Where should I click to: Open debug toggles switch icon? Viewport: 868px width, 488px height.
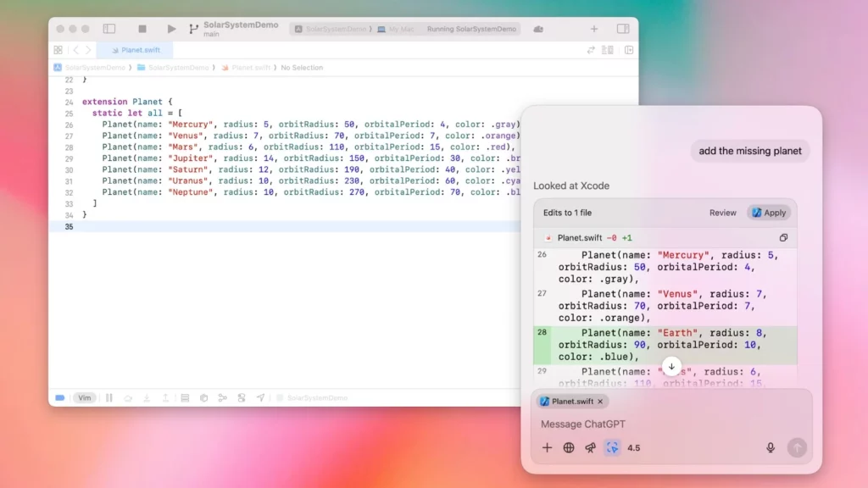point(242,398)
